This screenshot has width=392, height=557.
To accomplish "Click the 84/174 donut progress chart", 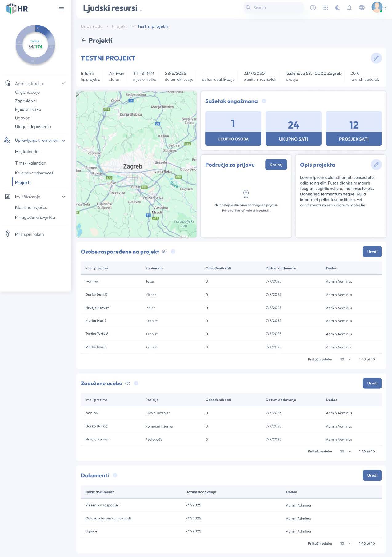I will (35, 45).
